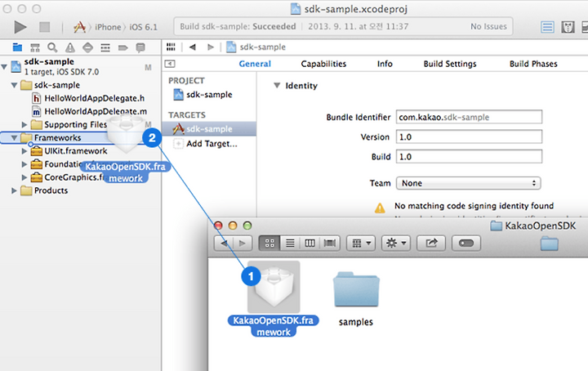Click the Finder edit tags toggle button

click(x=466, y=244)
